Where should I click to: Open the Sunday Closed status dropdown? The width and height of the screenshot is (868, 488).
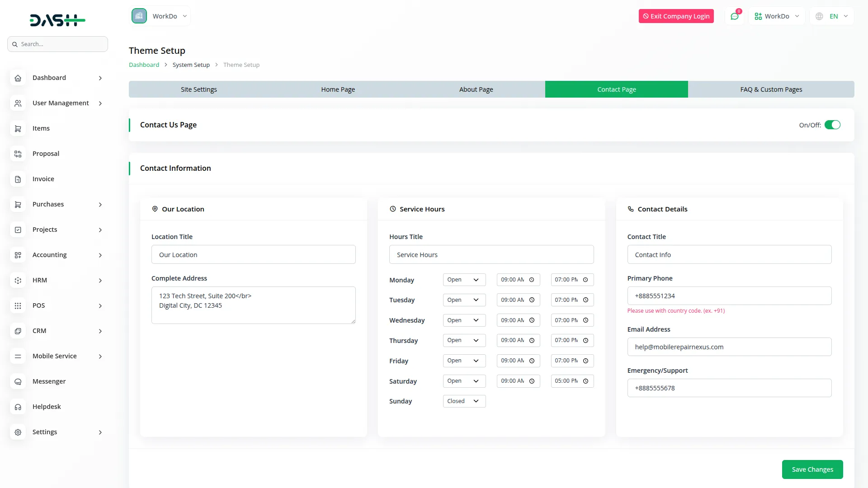pyautogui.click(x=464, y=401)
